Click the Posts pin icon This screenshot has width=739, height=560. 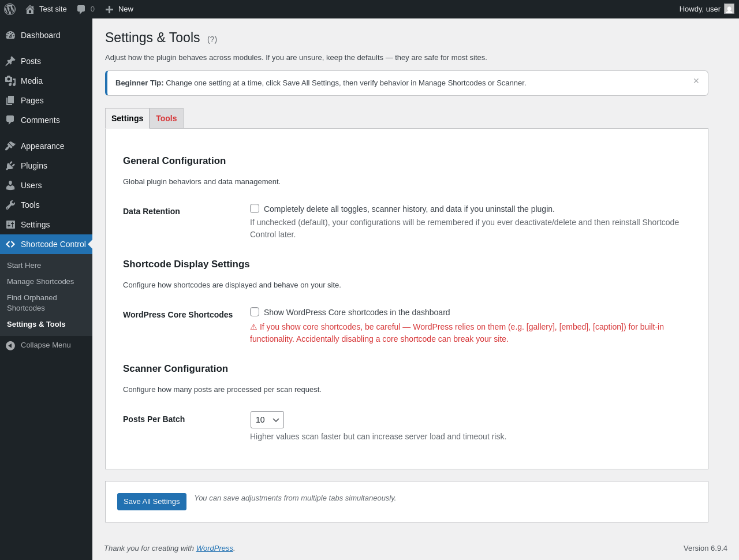10,61
